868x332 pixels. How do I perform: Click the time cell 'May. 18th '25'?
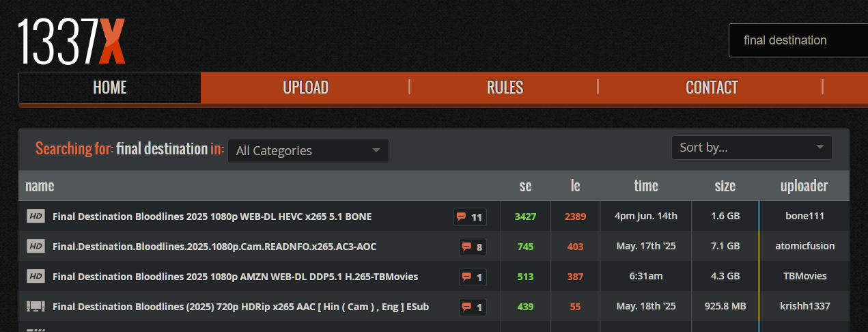click(646, 306)
